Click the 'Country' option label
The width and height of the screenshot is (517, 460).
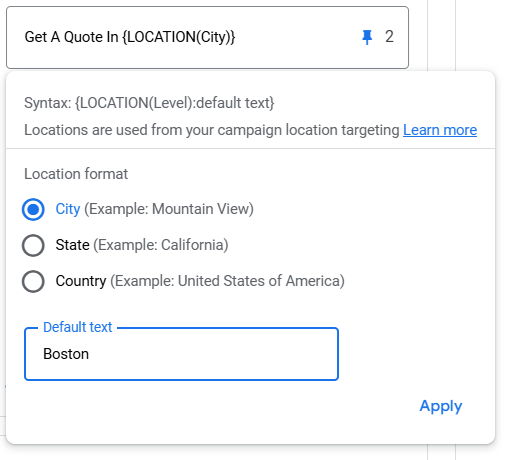click(81, 281)
